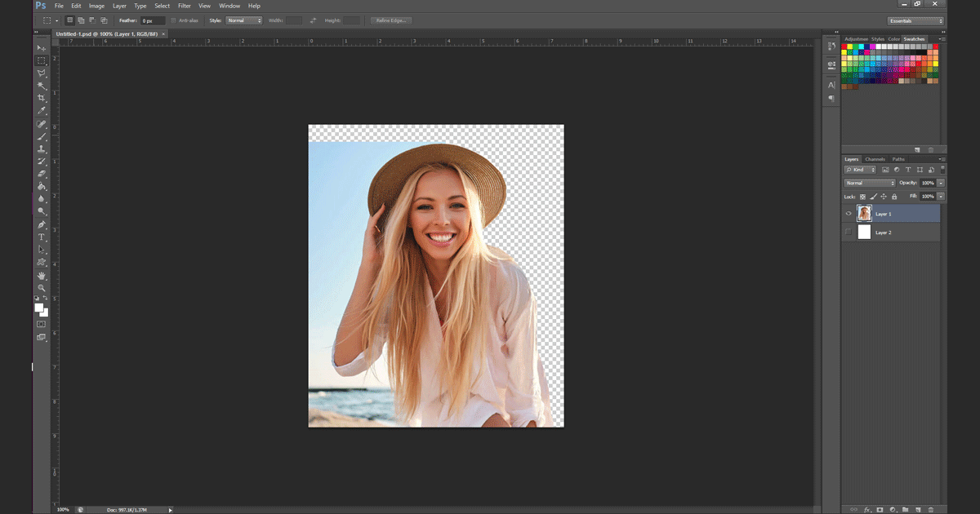Open the Style dropdown set to Normal
This screenshot has width=980, height=514.
click(x=244, y=20)
